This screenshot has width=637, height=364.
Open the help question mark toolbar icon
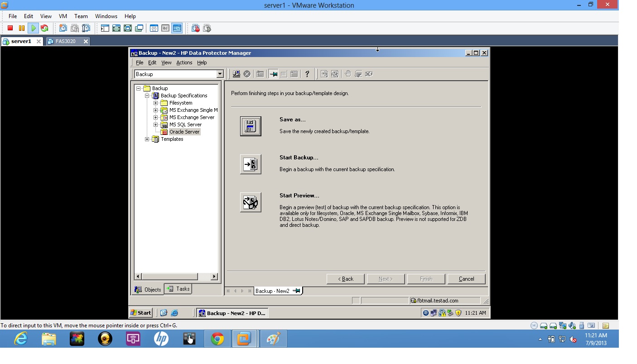[307, 73]
